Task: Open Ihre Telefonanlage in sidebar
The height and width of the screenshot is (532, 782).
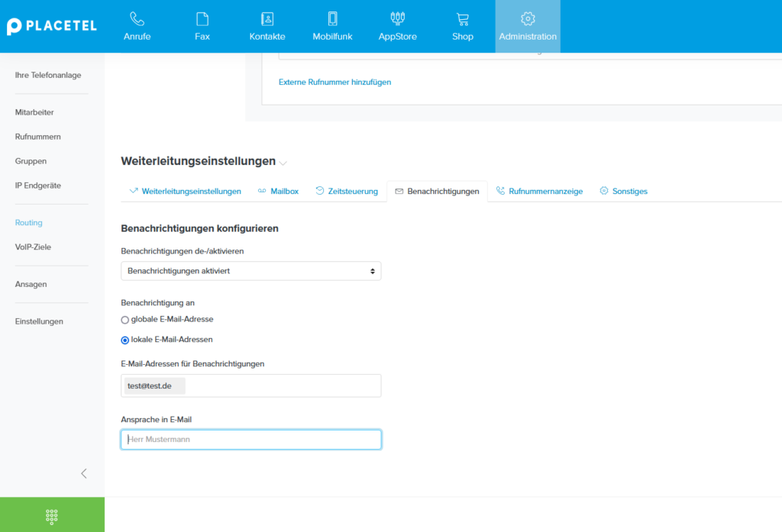Action: pyautogui.click(x=48, y=76)
